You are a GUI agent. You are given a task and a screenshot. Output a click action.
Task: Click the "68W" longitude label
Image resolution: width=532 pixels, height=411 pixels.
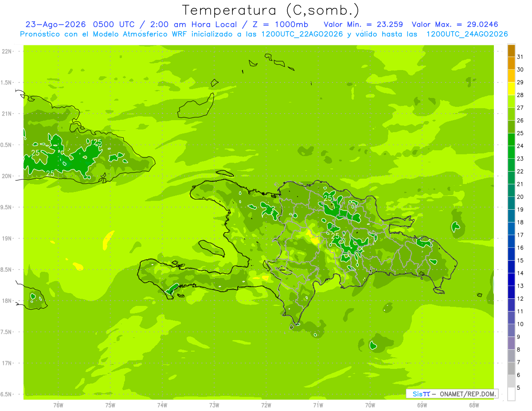point(474,405)
